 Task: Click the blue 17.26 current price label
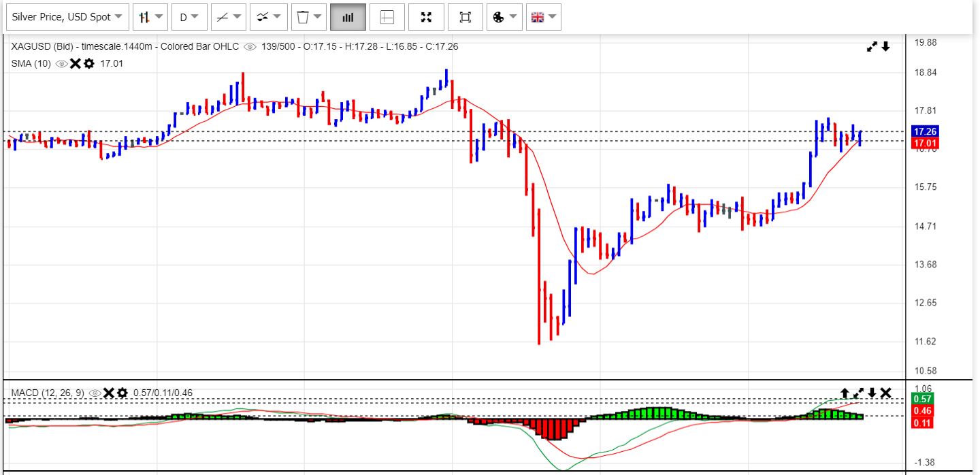pyautogui.click(x=925, y=131)
